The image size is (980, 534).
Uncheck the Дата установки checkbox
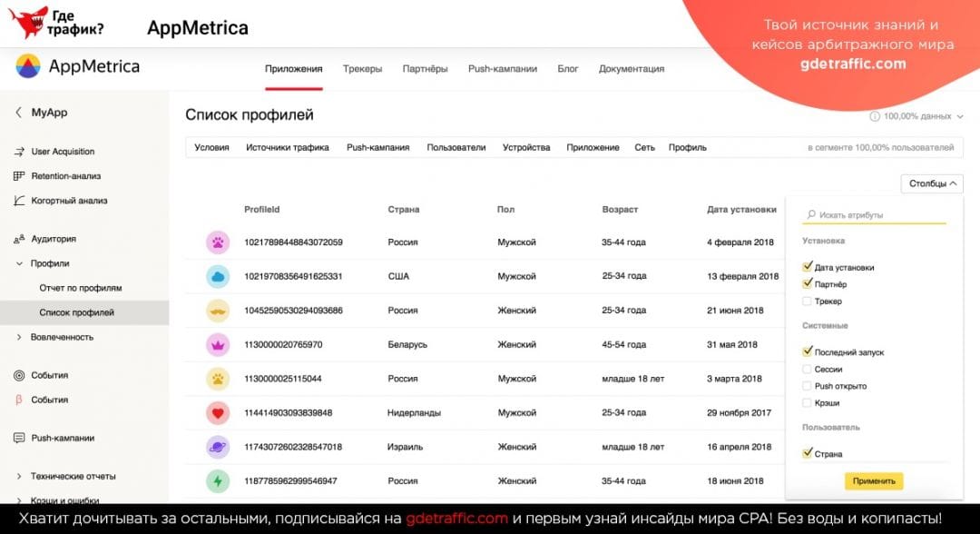[807, 266]
